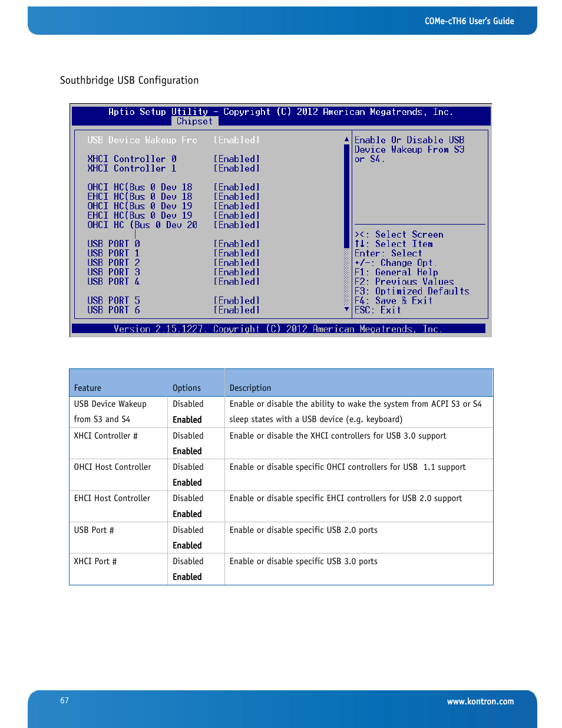Select USB PORT 0 entry
Viewport: 562px width, 728px height.
coord(174,244)
